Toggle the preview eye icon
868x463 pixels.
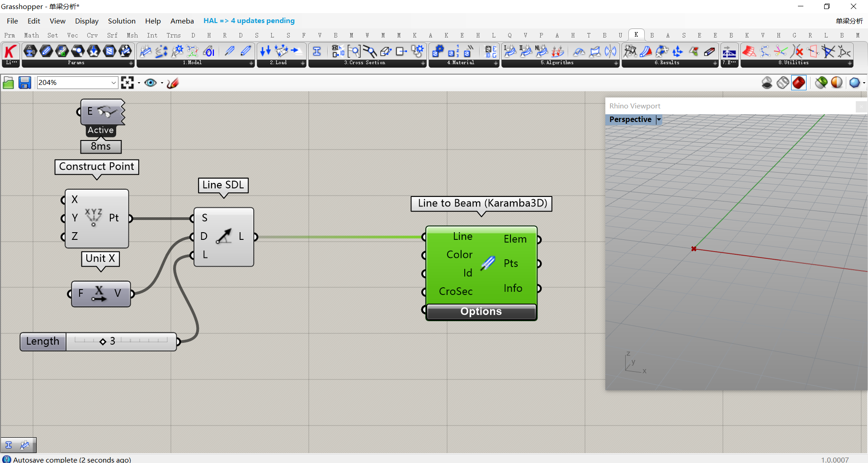(x=150, y=83)
